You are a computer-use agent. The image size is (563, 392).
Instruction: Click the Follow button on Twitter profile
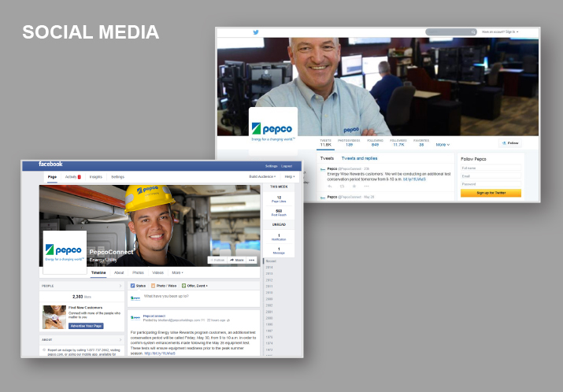510,143
